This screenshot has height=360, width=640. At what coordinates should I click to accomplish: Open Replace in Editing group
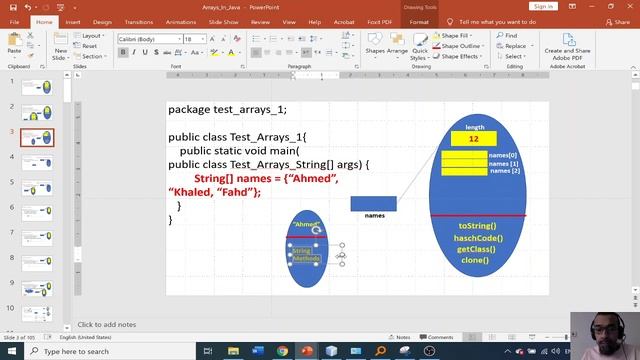point(515,46)
